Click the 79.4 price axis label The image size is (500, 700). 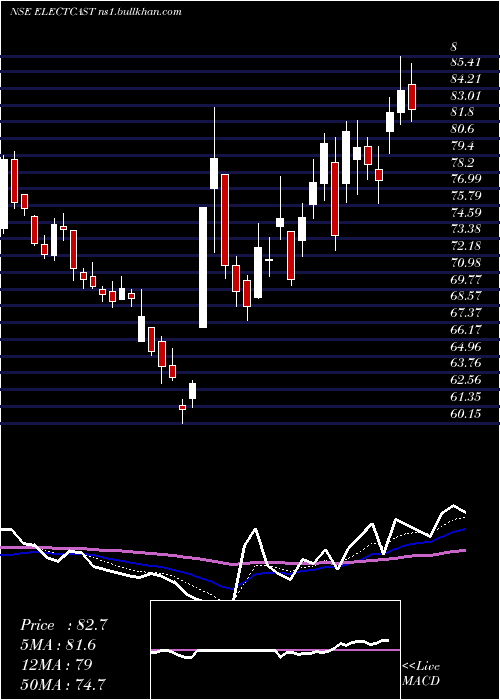tap(463, 146)
